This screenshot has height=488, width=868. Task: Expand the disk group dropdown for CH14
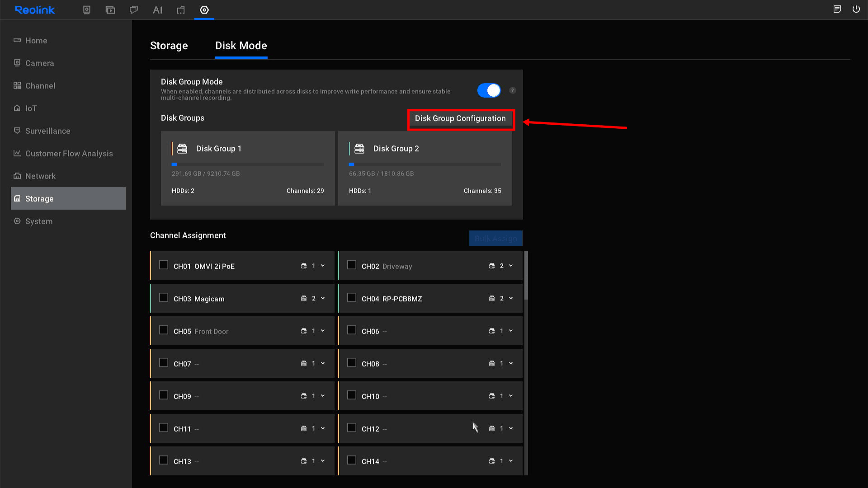pos(511,461)
